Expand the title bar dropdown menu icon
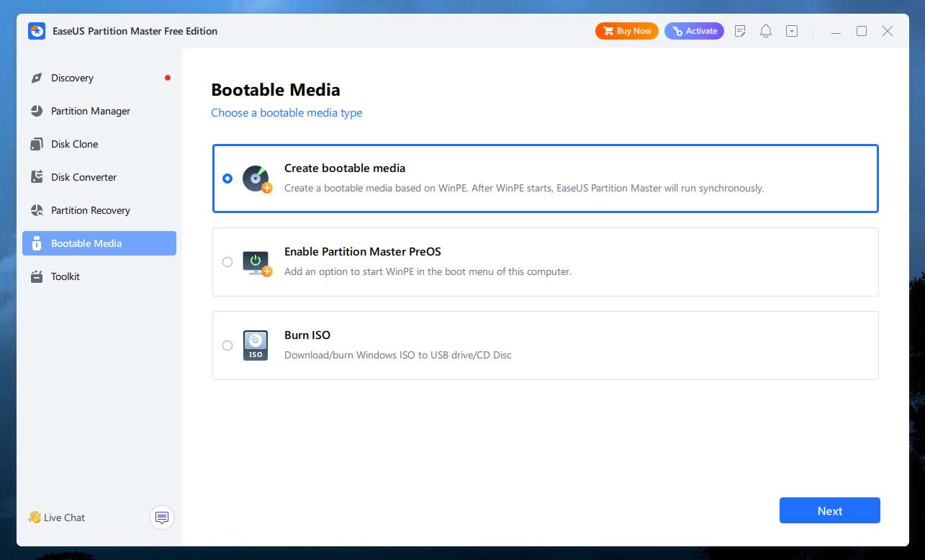The image size is (925, 560). pos(792,31)
